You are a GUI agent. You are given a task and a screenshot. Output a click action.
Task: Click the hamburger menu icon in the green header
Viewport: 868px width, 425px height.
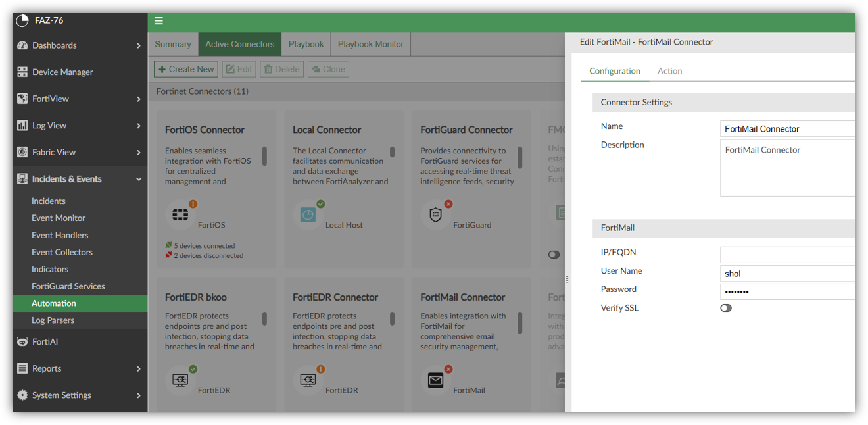158,21
